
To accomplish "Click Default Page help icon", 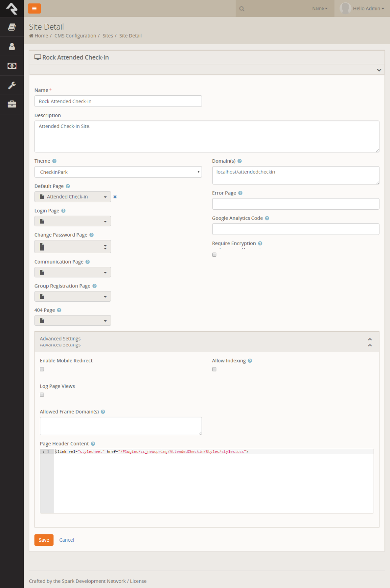I will click(x=68, y=186).
